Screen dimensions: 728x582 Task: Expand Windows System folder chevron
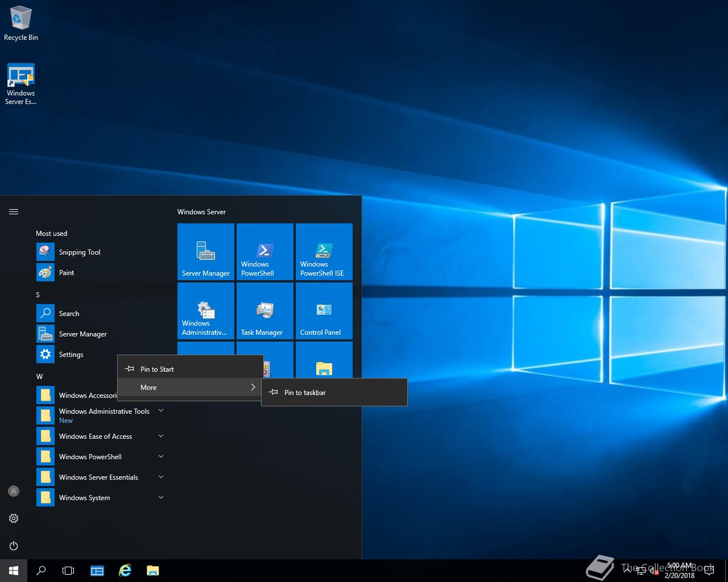click(161, 497)
